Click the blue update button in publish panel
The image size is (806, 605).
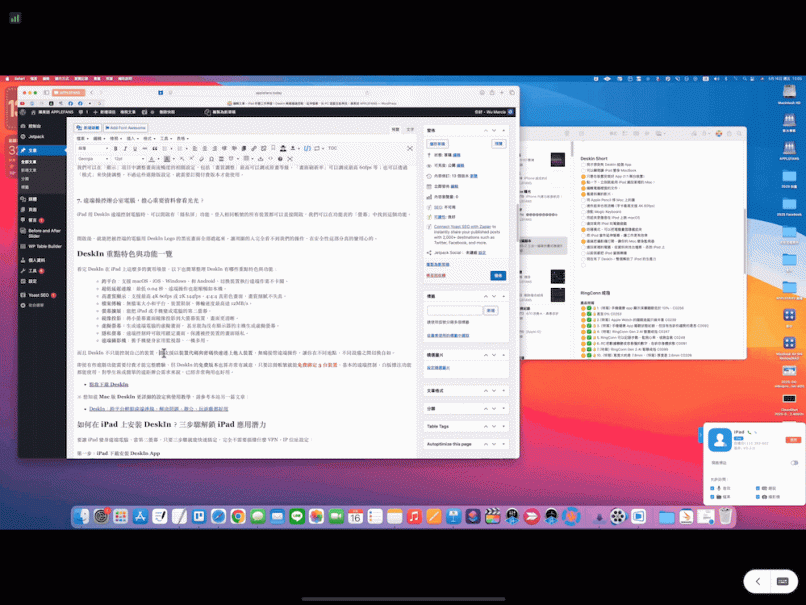[497, 275]
